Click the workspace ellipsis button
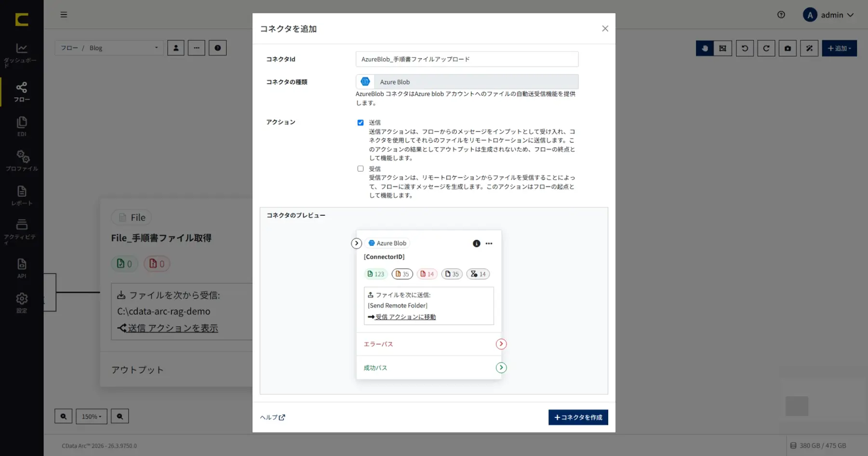 pos(197,48)
